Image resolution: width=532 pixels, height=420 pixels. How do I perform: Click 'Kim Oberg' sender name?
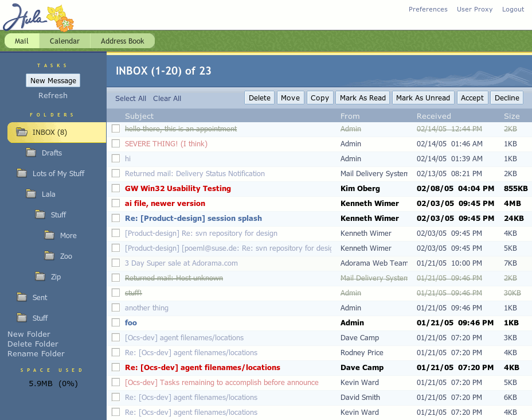[360, 188]
